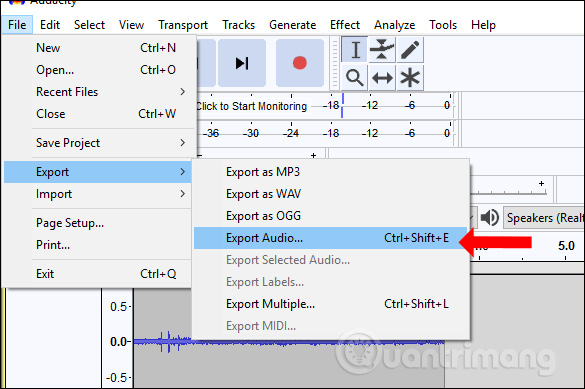Select the Time Shift arrows tool
The image size is (585, 389).
382,78
